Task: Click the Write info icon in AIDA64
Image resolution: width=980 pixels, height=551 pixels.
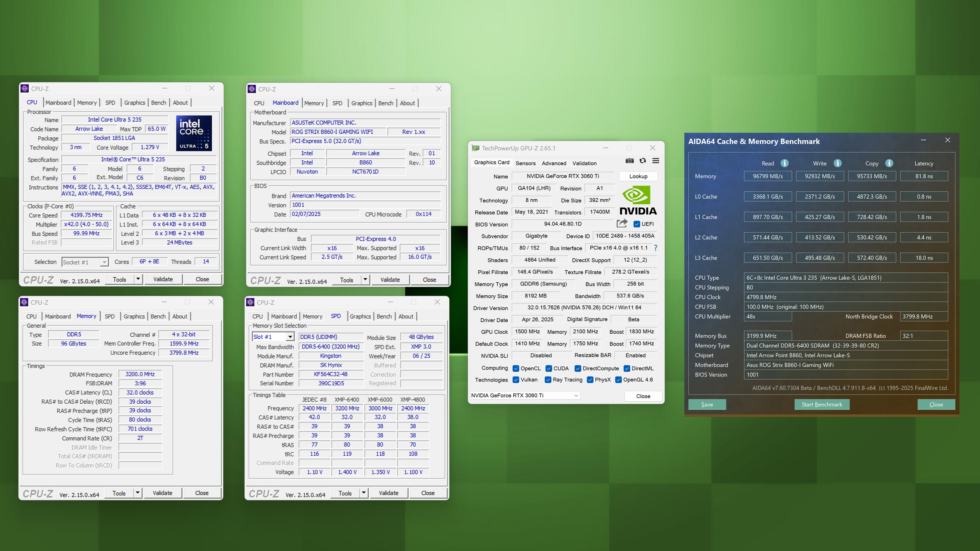Action: [x=838, y=163]
